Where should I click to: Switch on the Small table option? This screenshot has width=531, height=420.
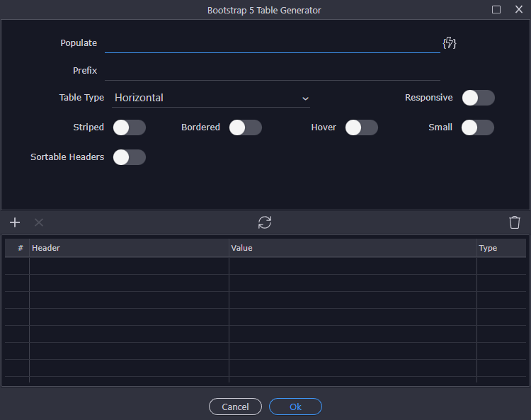point(477,127)
